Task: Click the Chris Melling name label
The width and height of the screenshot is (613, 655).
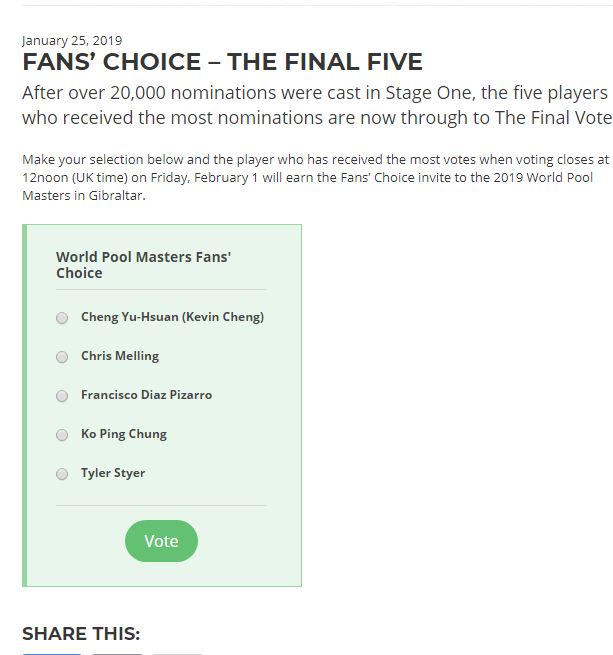Action: pos(120,356)
